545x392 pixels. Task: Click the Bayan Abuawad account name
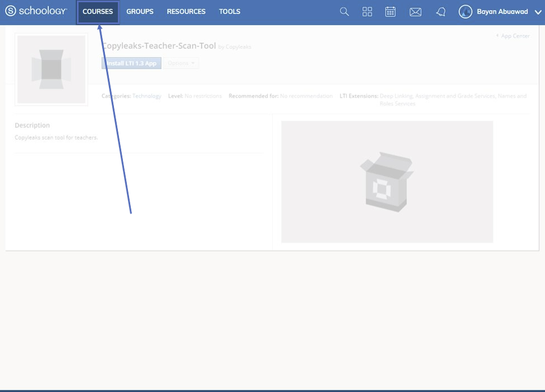[x=502, y=12]
